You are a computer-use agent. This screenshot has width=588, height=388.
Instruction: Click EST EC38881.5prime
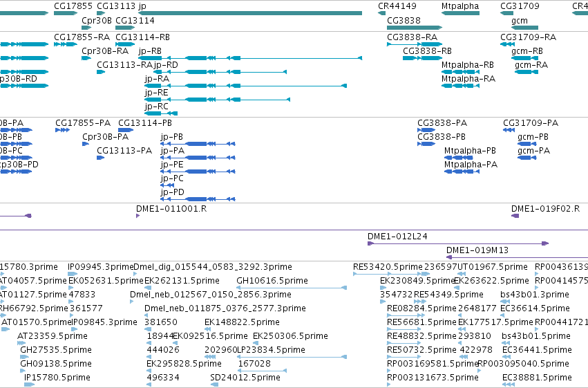(x=509, y=385)
